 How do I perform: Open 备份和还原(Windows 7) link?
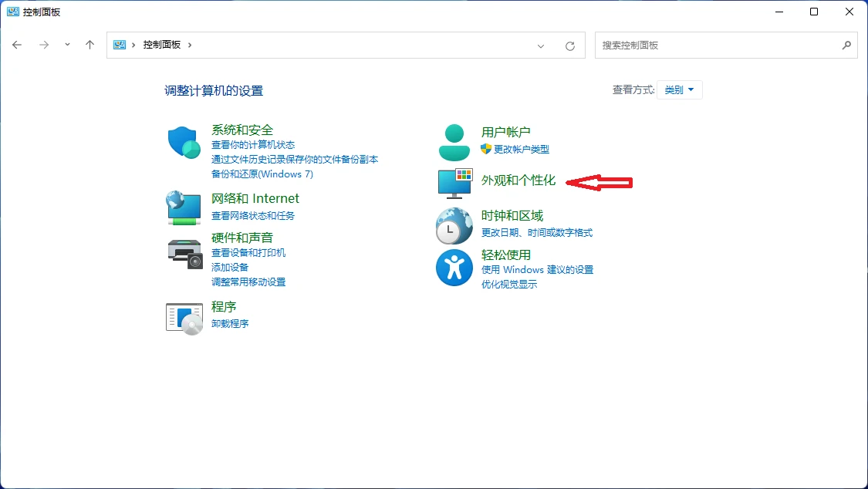[x=262, y=174]
